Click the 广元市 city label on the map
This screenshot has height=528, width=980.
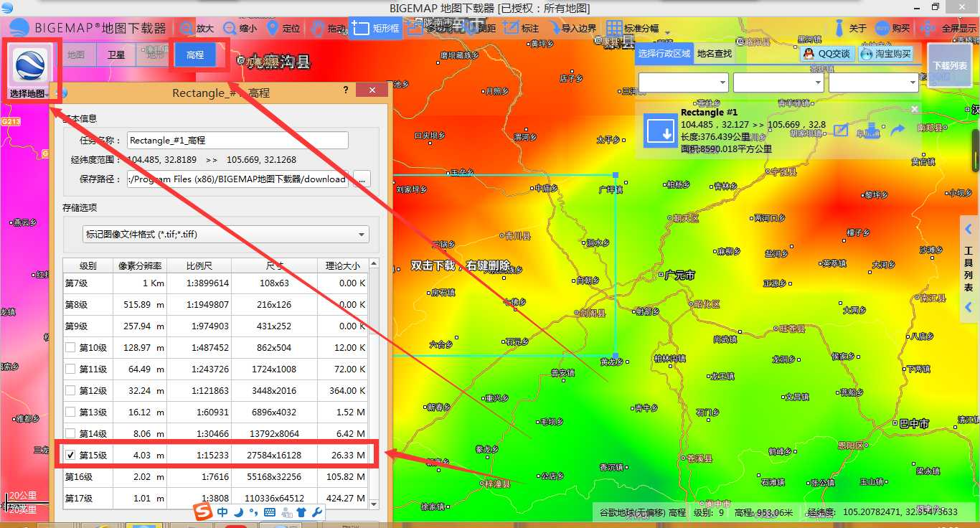point(679,275)
